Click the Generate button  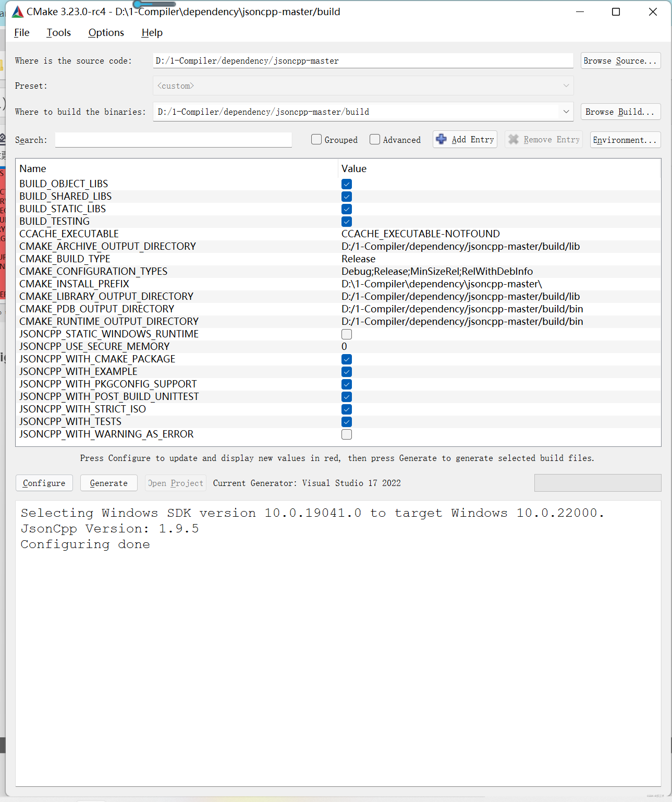pos(108,483)
